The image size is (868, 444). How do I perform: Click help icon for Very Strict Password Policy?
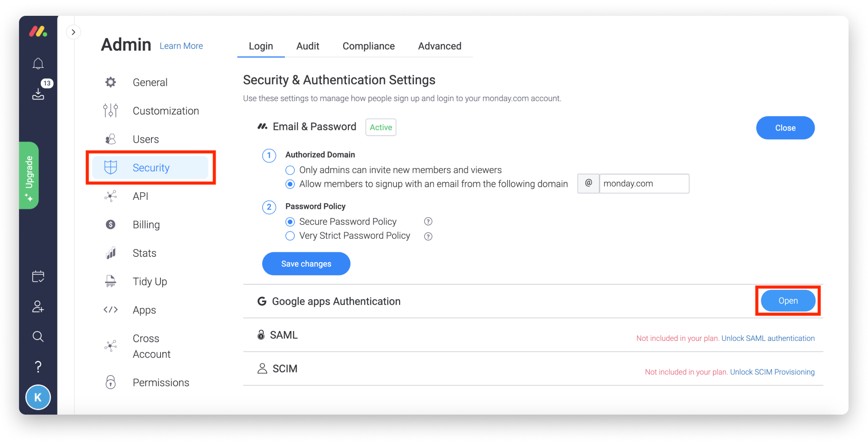(x=428, y=236)
